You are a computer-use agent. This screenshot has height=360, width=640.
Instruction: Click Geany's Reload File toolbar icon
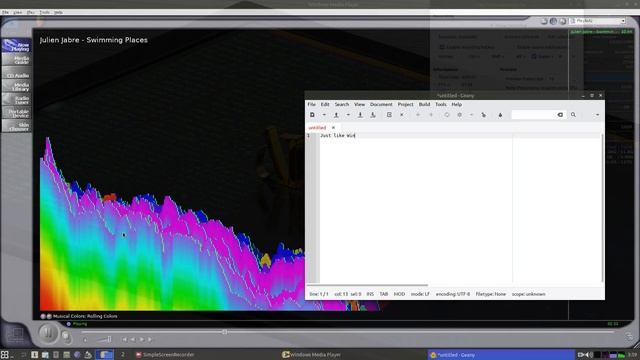click(389, 115)
